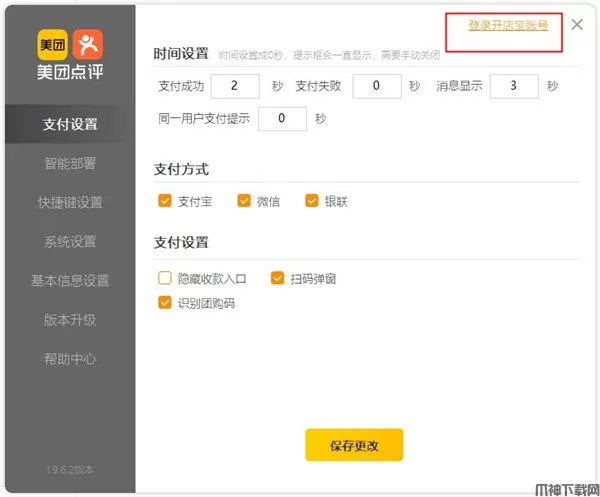The image size is (600, 497).
Task: Click the Meituan yellow logo icon
Action: [53, 43]
